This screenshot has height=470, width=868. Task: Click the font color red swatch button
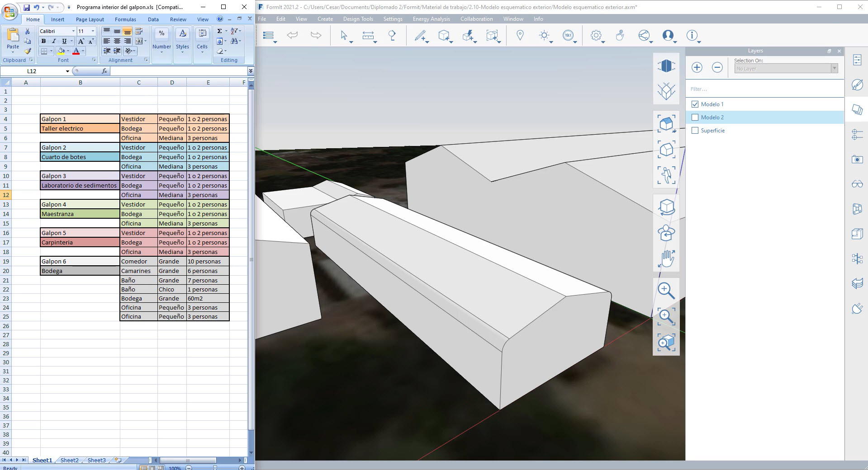pyautogui.click(x=76, y=51)
